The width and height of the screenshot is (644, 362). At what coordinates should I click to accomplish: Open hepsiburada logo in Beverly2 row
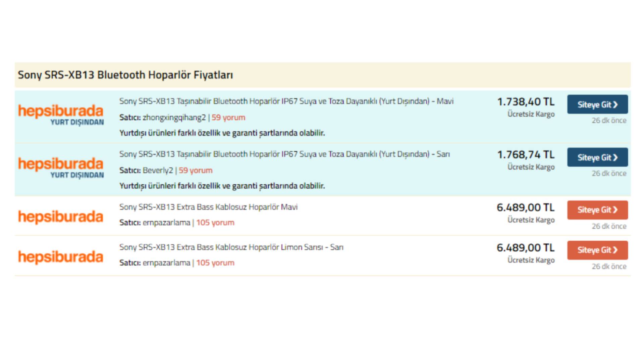(x=61, y=168)
